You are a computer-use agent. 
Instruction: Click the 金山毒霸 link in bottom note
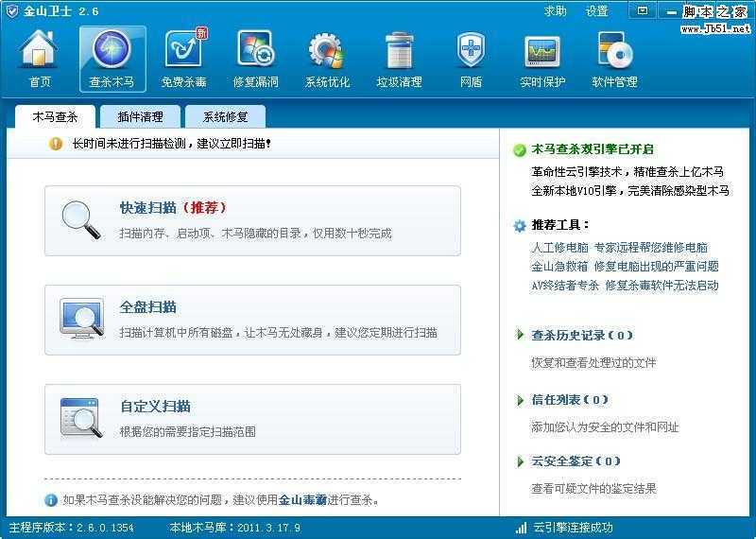[x=302, y=499]
